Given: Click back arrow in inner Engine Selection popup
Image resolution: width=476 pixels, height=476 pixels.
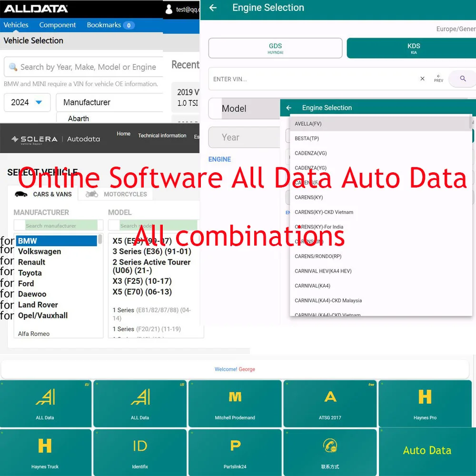Looking at the screenshot, I should 289,108.
